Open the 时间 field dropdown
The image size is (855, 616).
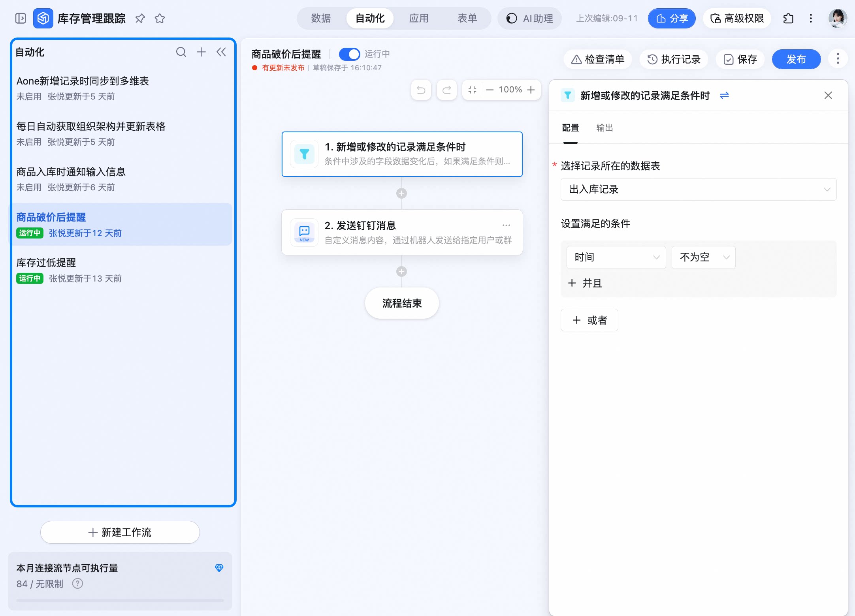pos(616,257)
